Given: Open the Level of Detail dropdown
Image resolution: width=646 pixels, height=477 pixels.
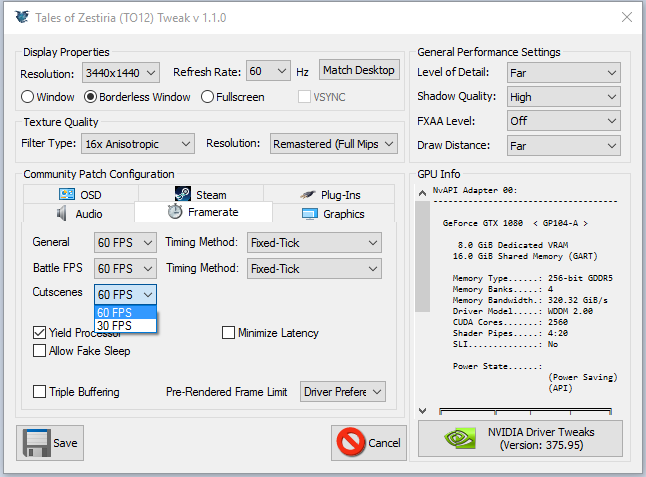Looking at the screenshot, I should click(564, 73).
